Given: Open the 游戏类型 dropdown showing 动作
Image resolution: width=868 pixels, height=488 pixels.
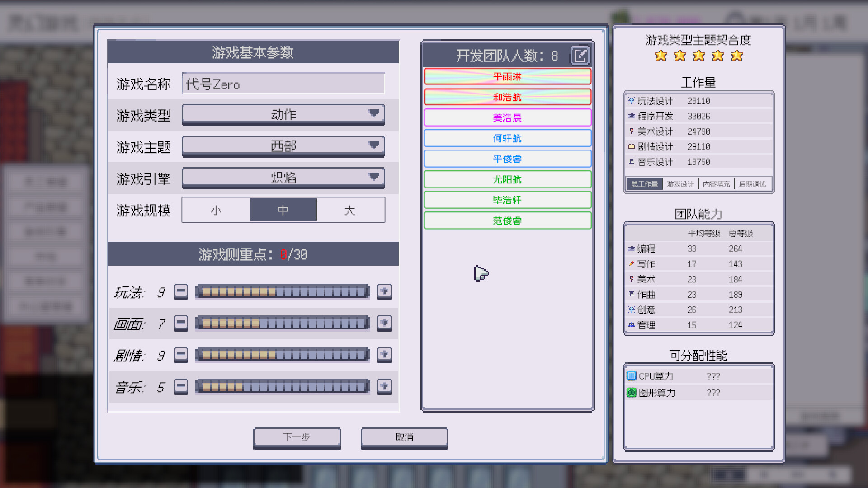Looking at the screenshot, I should 283,114.
